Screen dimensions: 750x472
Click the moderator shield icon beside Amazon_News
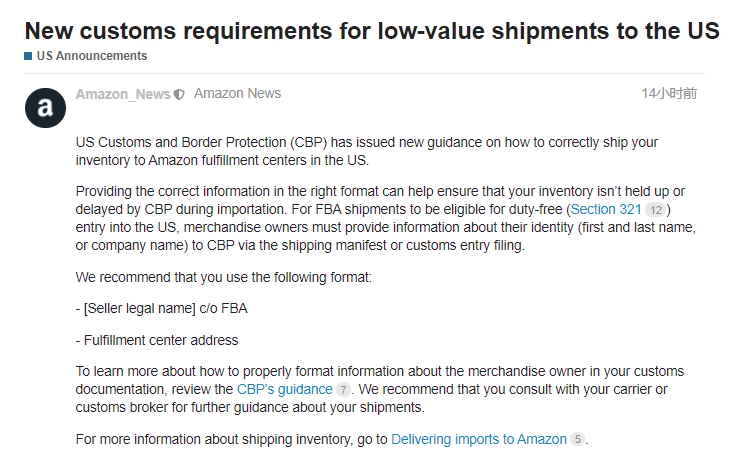179,94
